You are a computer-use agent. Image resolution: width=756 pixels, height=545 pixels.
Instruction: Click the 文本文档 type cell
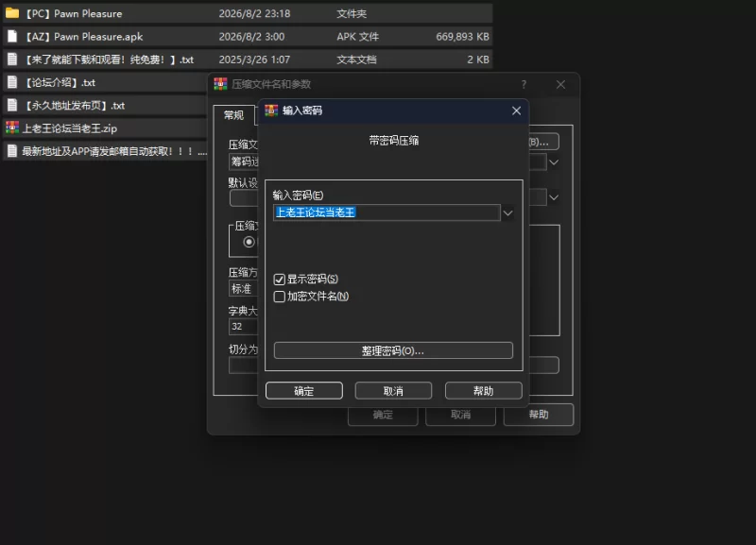point(356,60)
